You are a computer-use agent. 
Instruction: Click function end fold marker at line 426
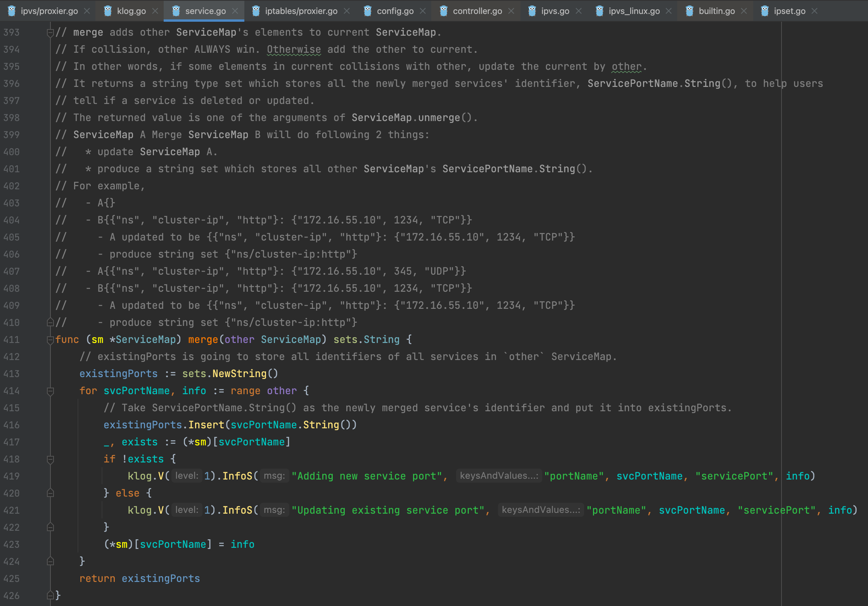pos(50,595)
